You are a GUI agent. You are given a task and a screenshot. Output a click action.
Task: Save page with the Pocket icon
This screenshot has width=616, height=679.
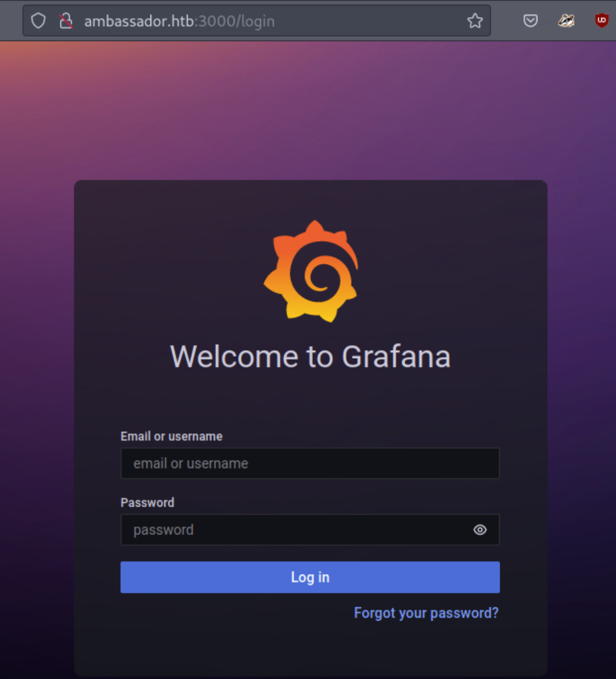[x=530, y=20]
